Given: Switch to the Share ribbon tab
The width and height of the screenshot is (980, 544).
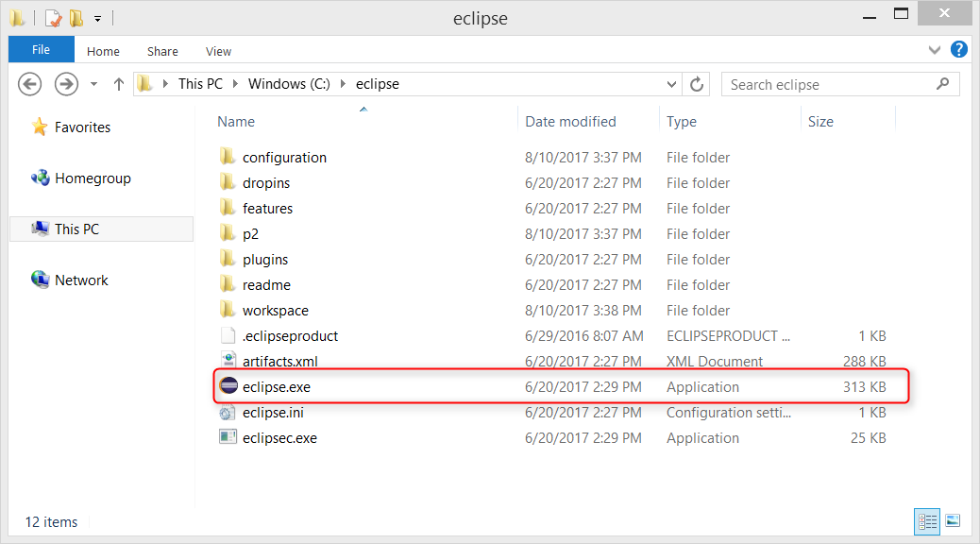Looking at the screenshot, I should [162, 51].
